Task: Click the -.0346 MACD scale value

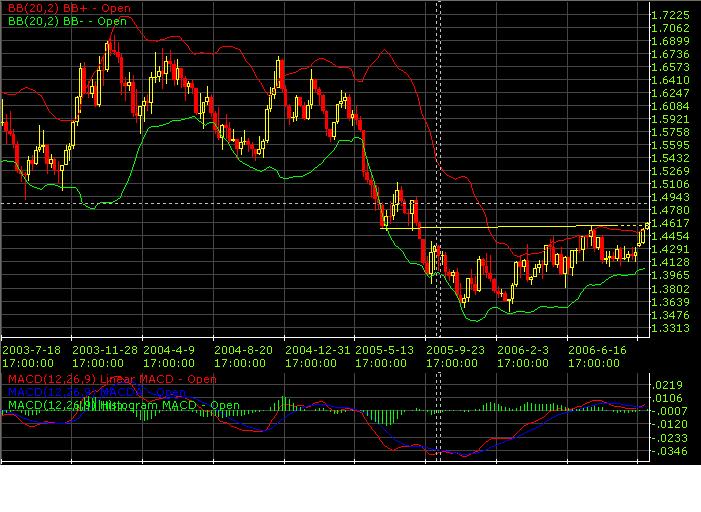Action: click(668, 451)
